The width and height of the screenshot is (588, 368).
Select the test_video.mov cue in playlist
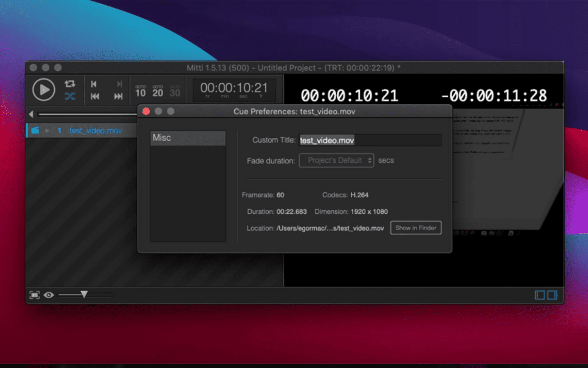tap(82, 131)
